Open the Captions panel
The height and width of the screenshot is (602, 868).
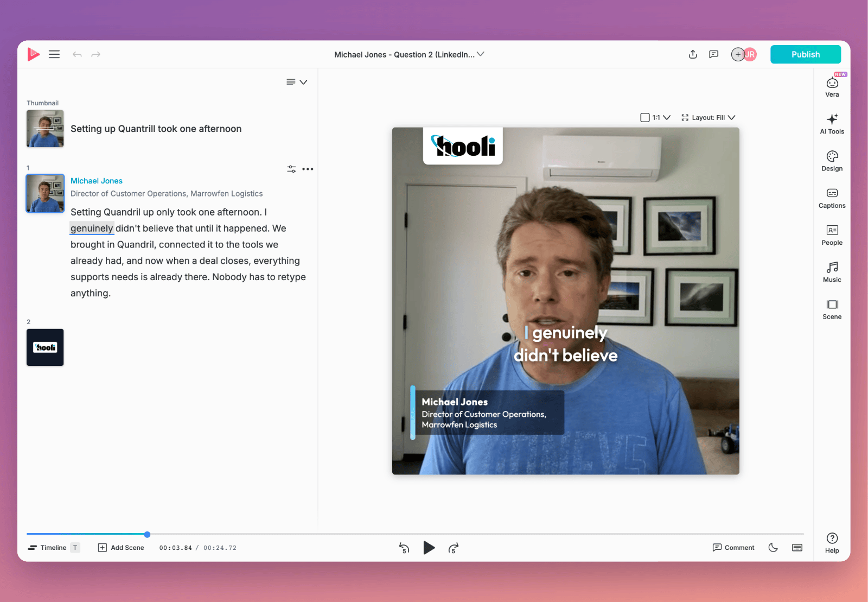click(x=832, y=198)
